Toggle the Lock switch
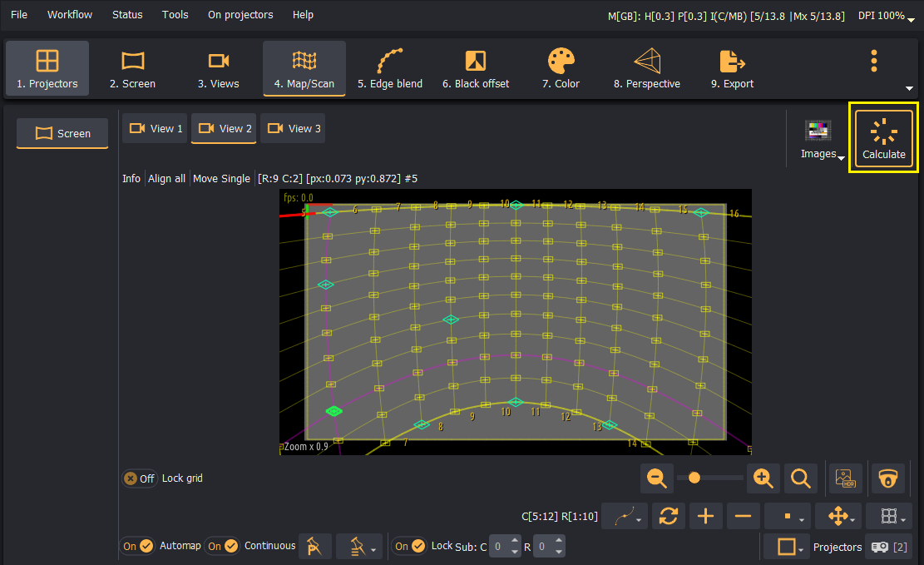 410,546
